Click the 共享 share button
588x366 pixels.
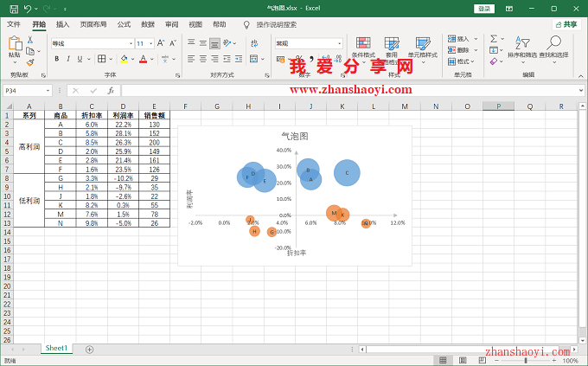[566, 24]
